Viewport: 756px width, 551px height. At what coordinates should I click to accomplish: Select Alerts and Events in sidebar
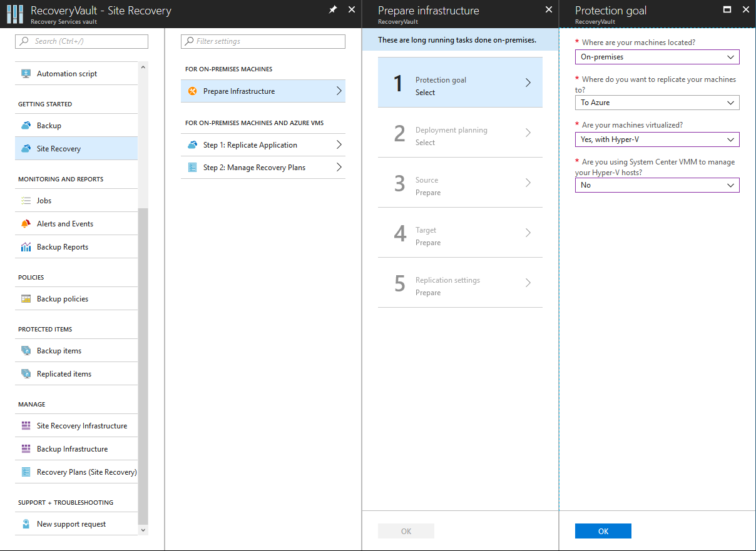[76, 223]
